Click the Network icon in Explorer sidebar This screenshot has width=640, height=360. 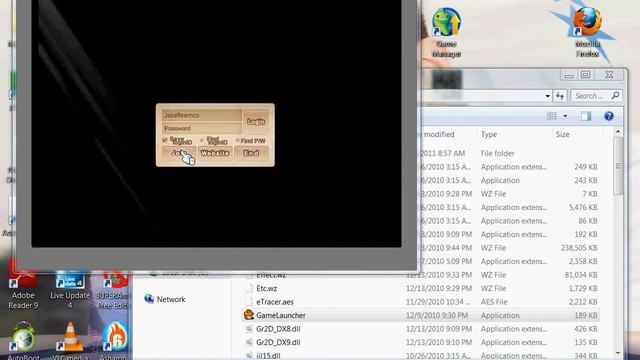149,299
